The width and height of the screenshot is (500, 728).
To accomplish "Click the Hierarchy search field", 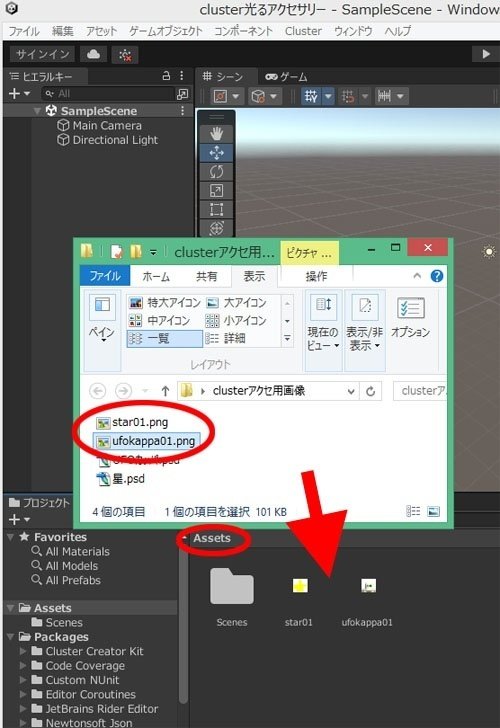I will 108,94.
